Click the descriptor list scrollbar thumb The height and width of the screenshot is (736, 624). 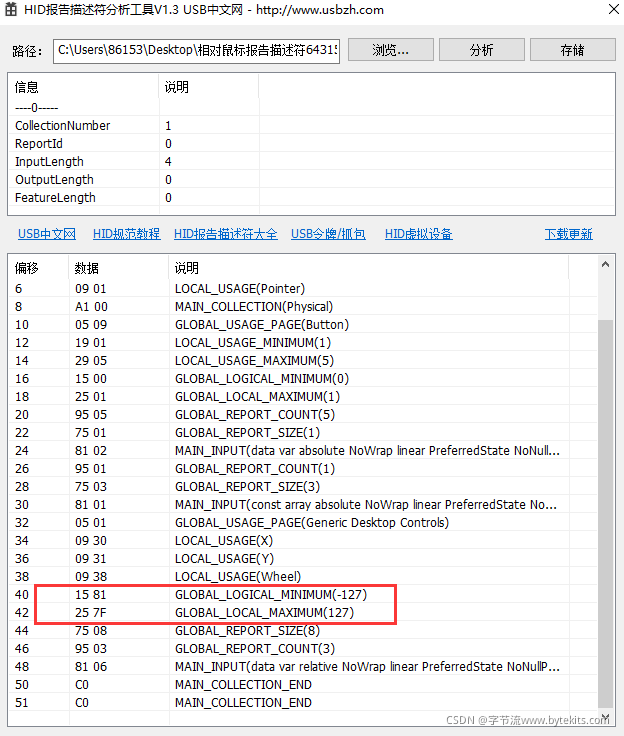tap(606, 514)
